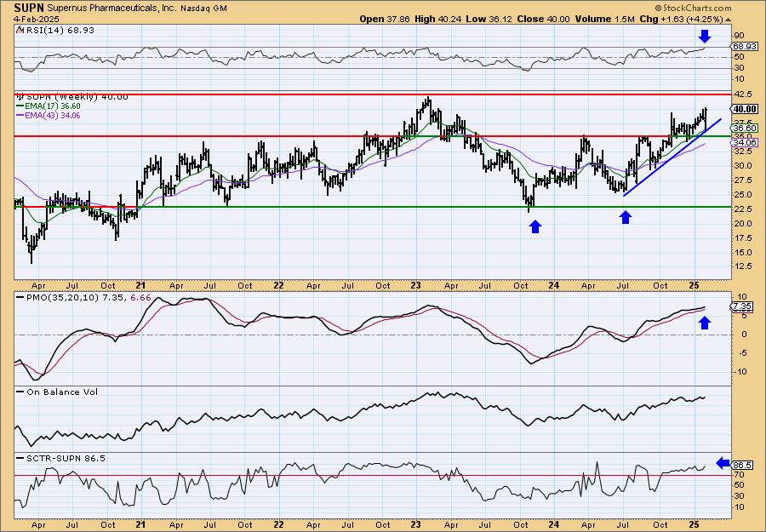
Task: Click the SUPN ticker symbol in header
Action: click(29, 8)
